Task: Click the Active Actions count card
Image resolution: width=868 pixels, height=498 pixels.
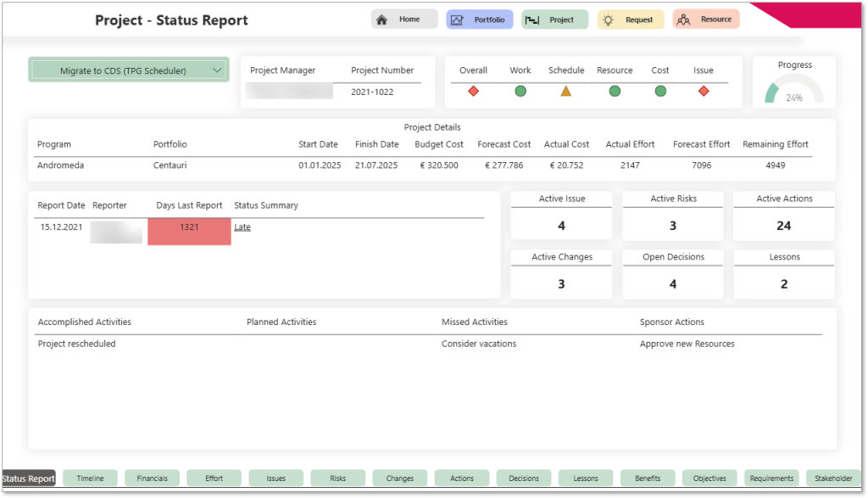Action: 783,215
